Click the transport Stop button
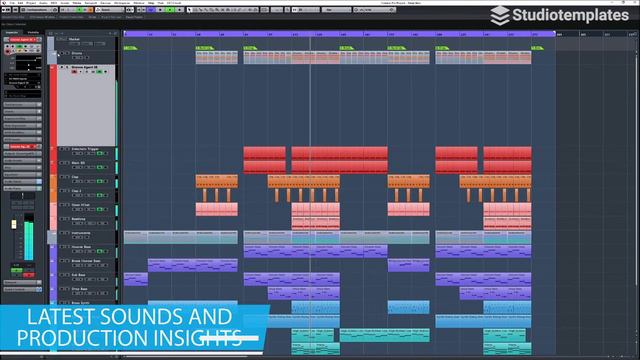The image size is (640, 360). pos(161,10)
